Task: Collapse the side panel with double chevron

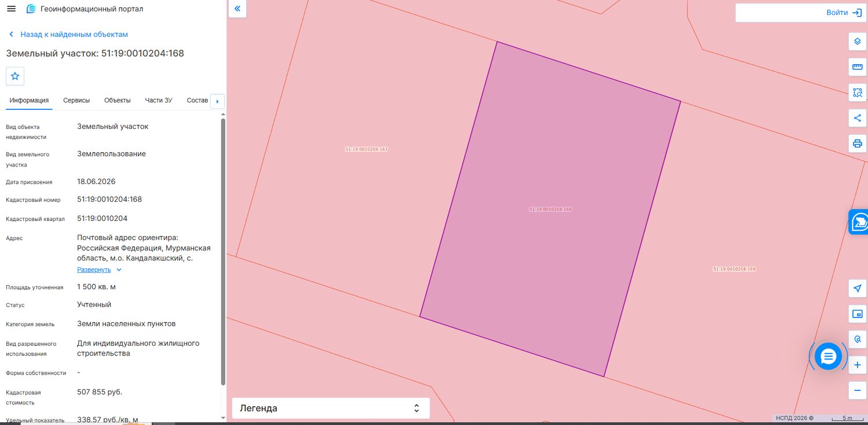Action: tap(237, 9)
